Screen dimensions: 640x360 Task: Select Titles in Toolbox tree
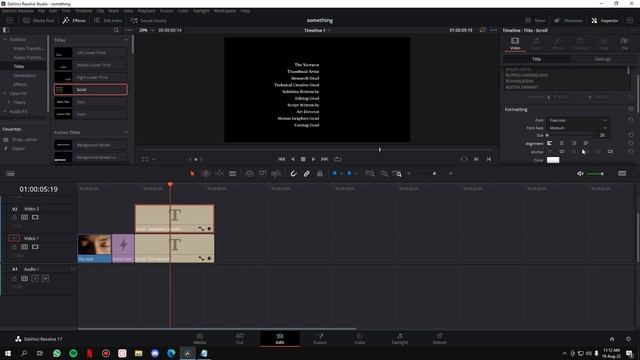point(19,66)
